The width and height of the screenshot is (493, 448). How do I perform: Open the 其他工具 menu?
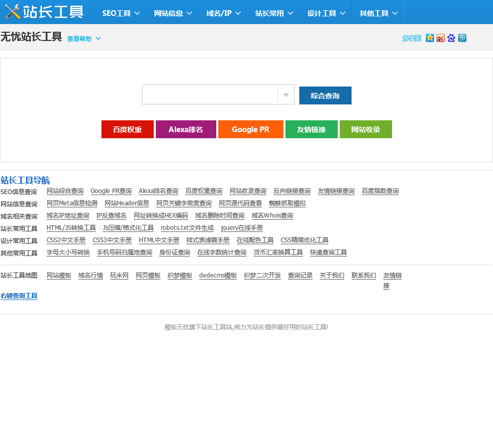[378, 13]
